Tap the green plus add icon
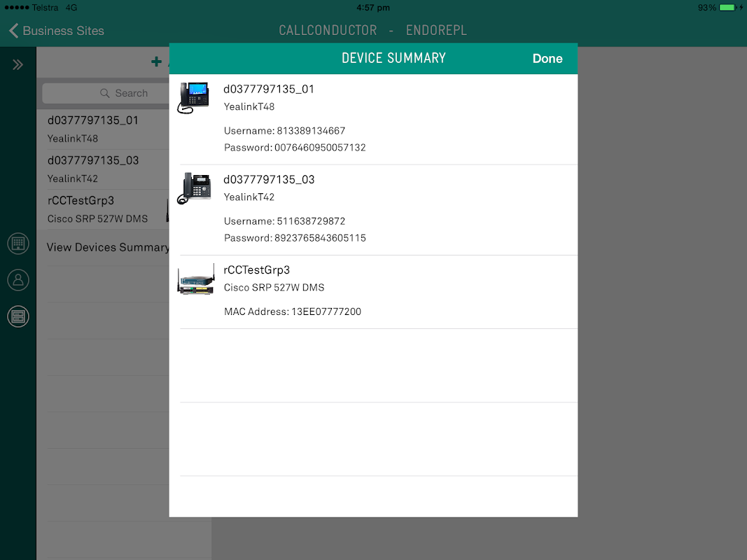The width and height of the screenshot is (747, 560). click(x=156, y=62)
